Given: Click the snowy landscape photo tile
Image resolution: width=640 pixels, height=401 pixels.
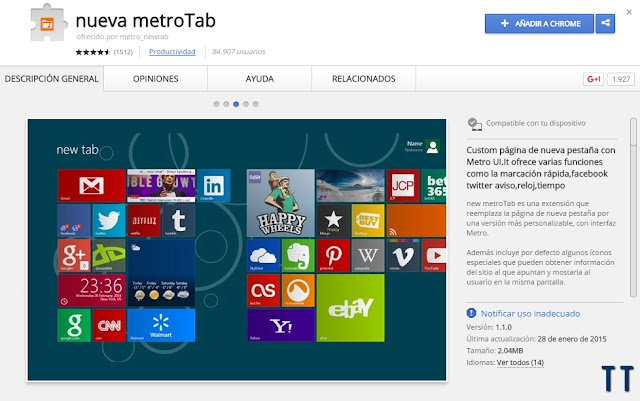Looking at the screenshot, I should pos(351,185).
